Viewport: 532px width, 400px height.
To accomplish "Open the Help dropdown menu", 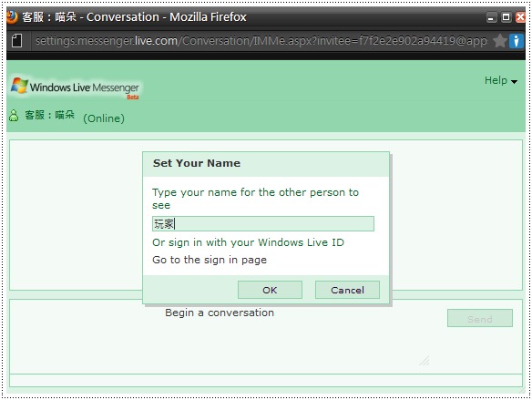I will pos(501,81).
